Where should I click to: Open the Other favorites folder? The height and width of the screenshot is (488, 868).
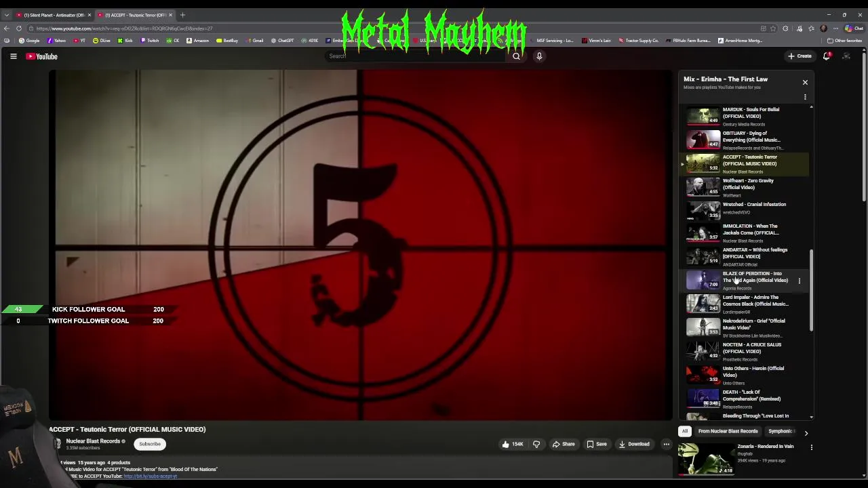click(844, 41)
